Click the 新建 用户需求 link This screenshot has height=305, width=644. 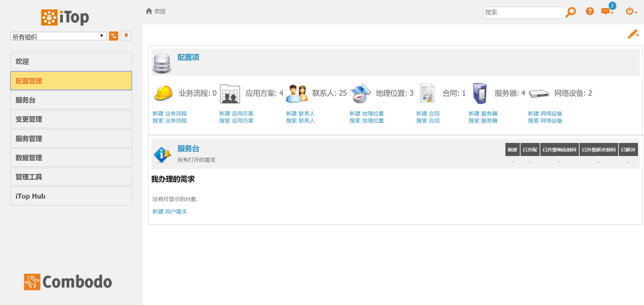coord(169,211)
